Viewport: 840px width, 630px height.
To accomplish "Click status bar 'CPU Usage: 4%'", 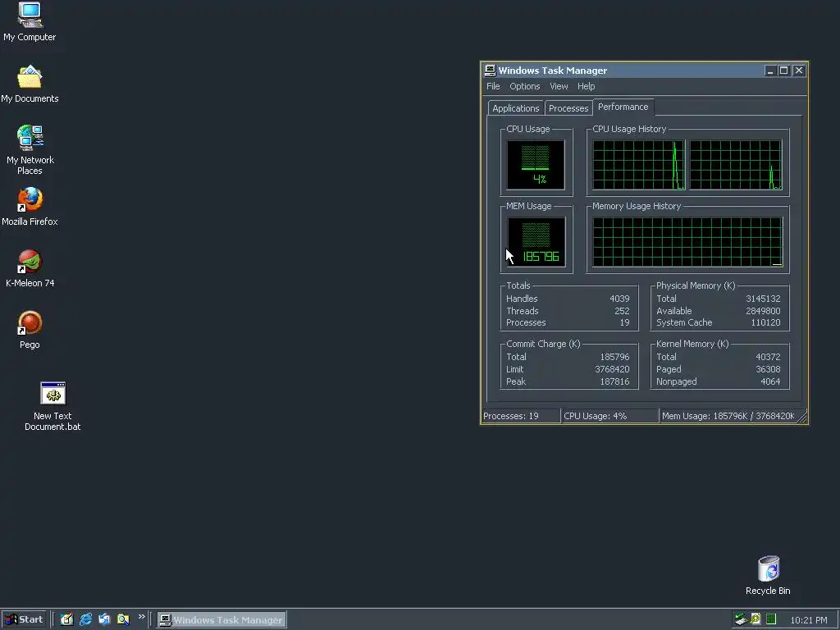I will 609,416.
